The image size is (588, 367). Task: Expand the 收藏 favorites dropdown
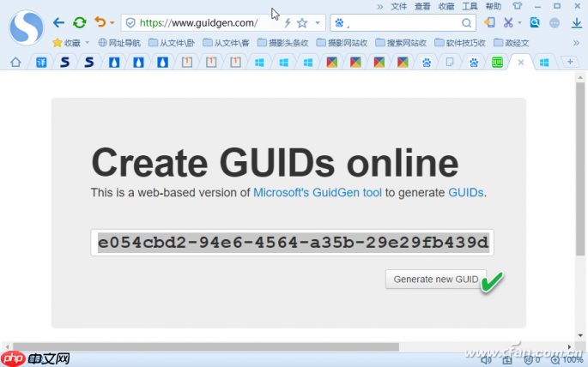[x=87, y=42]
